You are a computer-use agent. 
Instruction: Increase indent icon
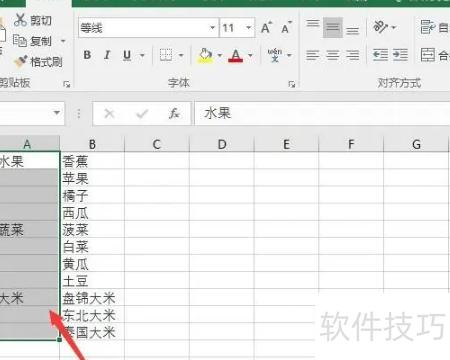pos(400,55)
